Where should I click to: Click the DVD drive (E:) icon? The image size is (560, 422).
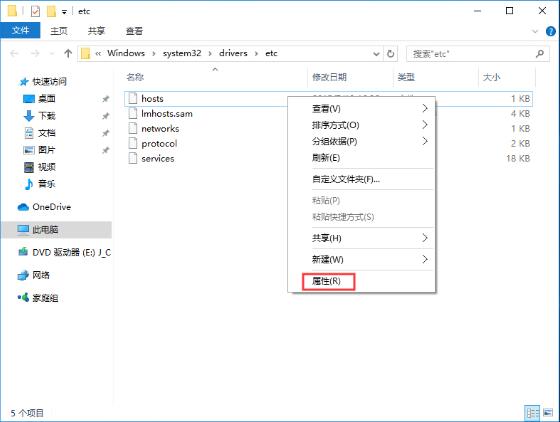click(x=23, y=252)
